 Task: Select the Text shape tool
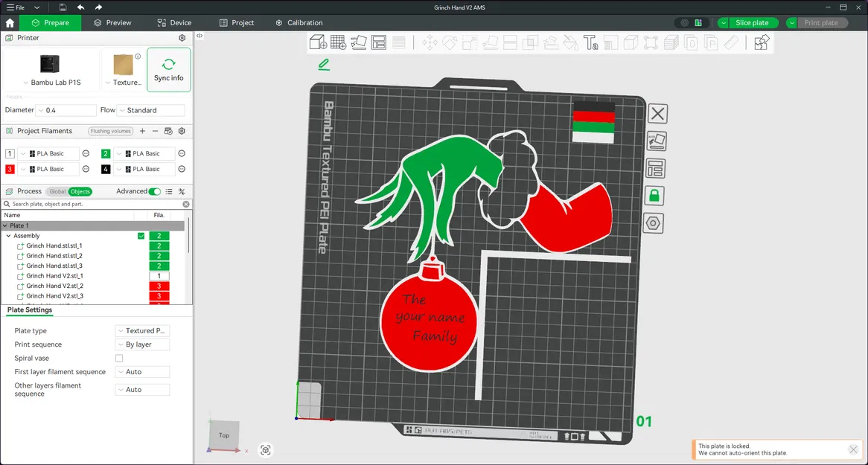[590, 42]
